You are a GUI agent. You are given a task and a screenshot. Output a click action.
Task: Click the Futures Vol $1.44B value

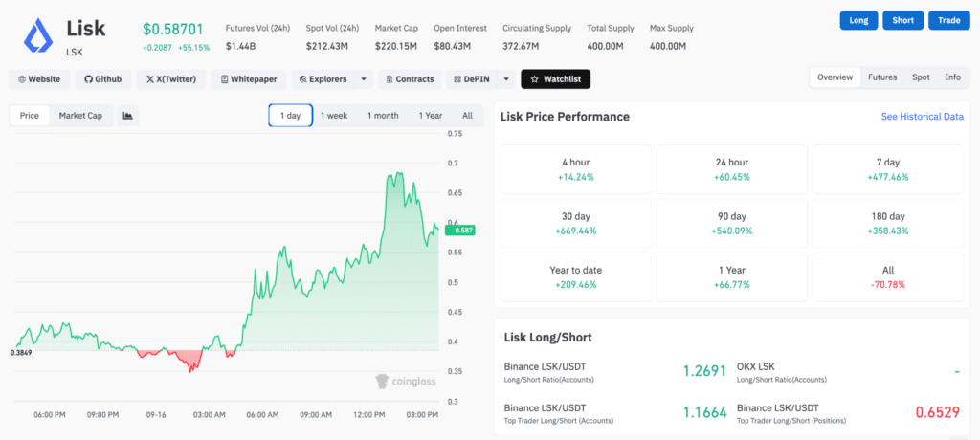(x=238, y=46)
